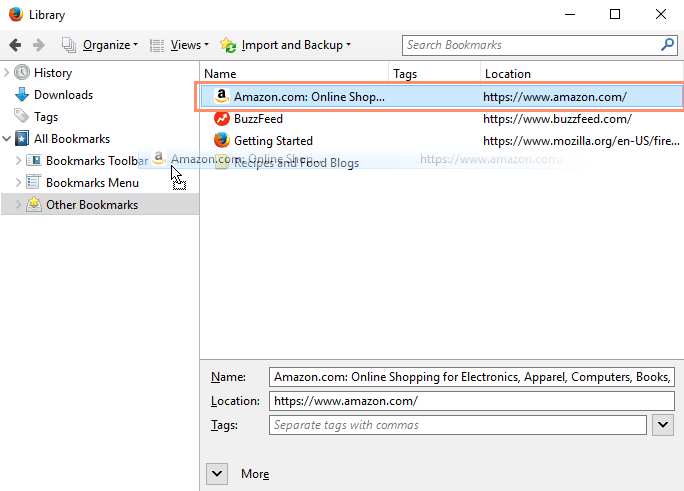
Task: Click the BuzzFeed bookmark icon
Action: (x=221, y=119)
